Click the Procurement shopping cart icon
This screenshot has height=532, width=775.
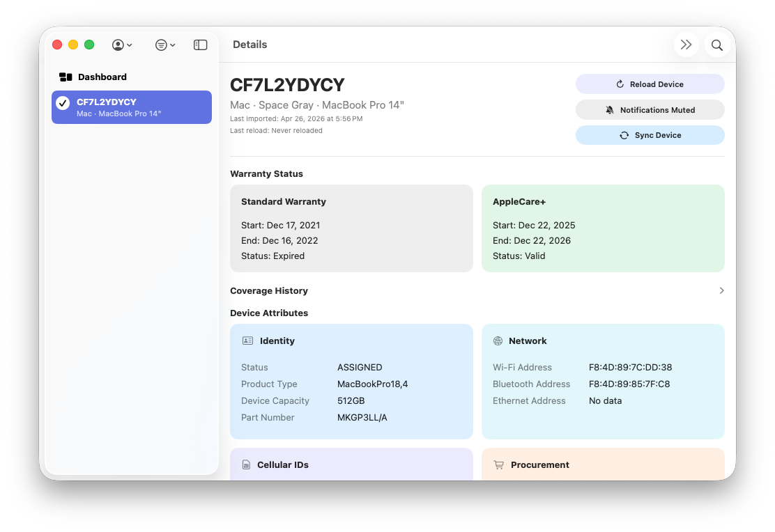pyautogui.click(x=499, y=465)
